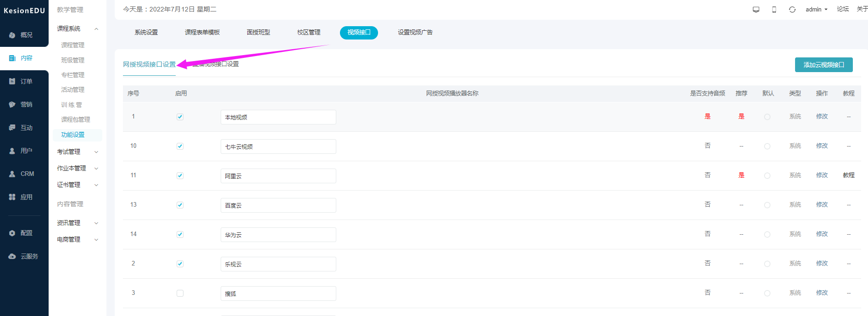The height and width of the screenshot is (316, 868).
Task: Switch to the 校区管理 tab
Action: pos(309,33)
